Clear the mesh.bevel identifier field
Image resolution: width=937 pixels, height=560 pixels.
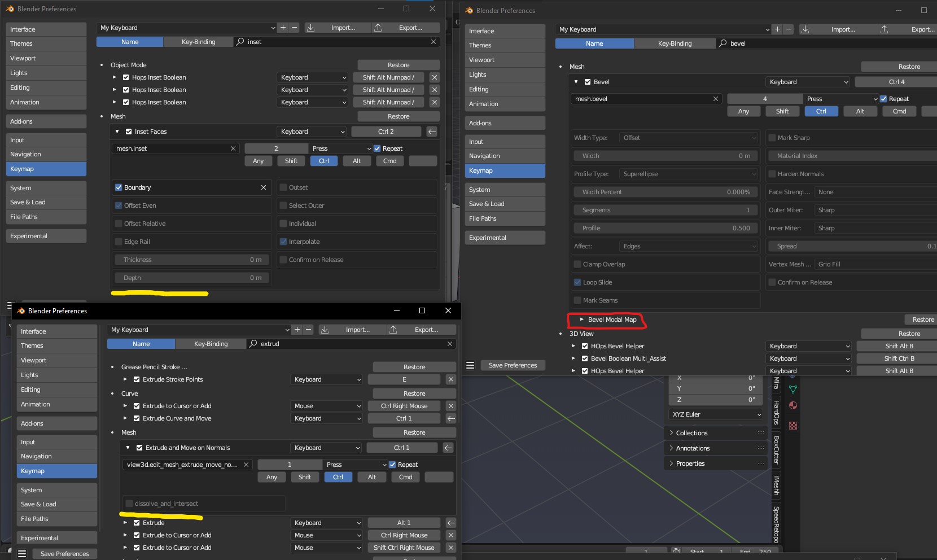715,99
